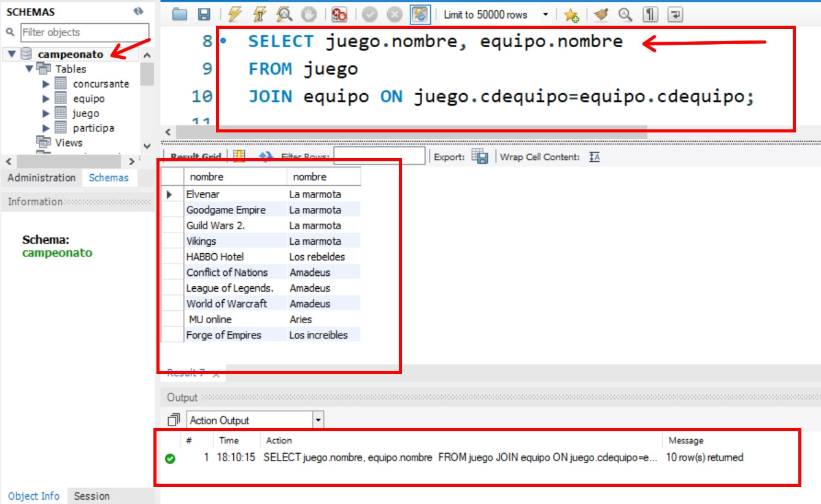Toggle continue-on-error red stop icon
The image size is (821, 504).
[339, 15]
